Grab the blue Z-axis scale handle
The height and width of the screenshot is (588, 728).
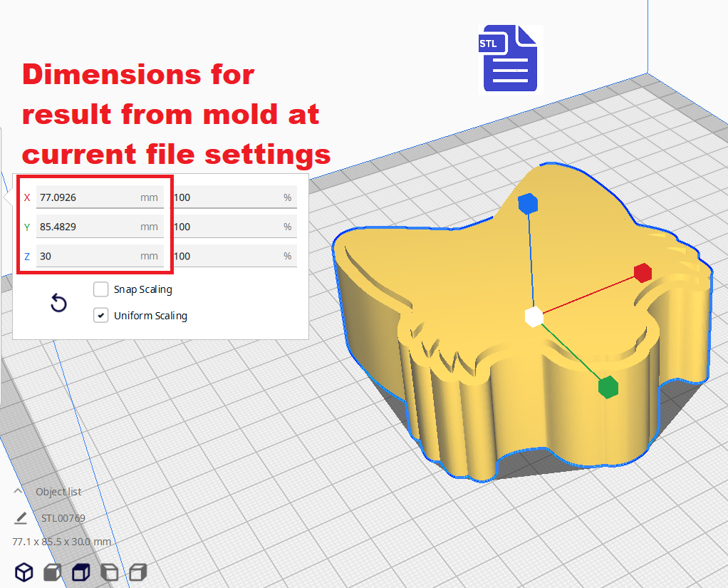coord(528,204)
